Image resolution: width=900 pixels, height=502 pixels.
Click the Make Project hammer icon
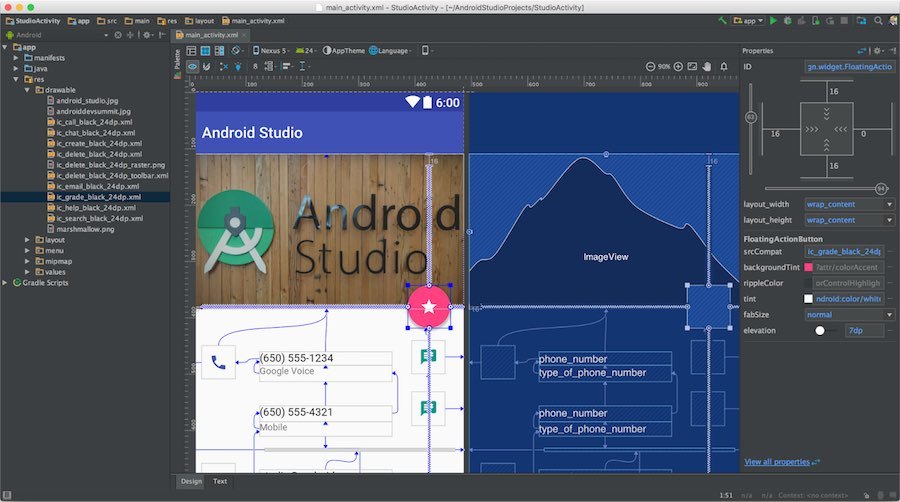click(x=720, y=20)
